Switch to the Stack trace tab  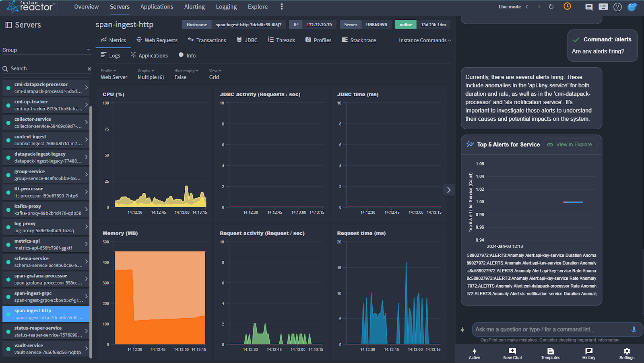coord(359,40)
